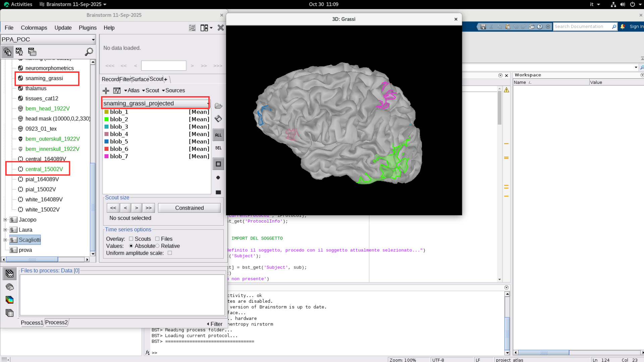Screen dimensions: 644x362
Task: Click the save atlas floppy icon
Action: 218,119
